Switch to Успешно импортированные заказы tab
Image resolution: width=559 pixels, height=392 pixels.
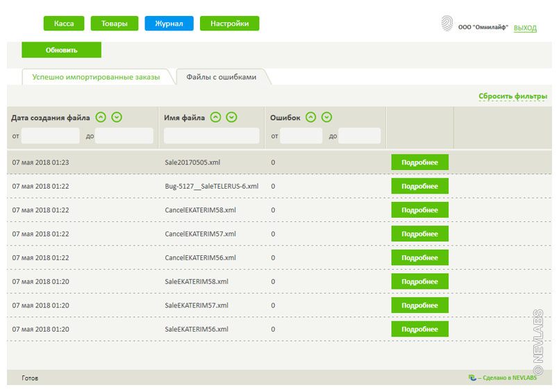[96, 77]
